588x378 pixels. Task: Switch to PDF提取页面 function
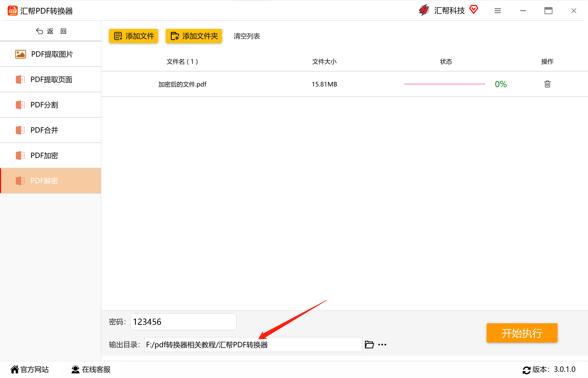[x=51, y=80]
